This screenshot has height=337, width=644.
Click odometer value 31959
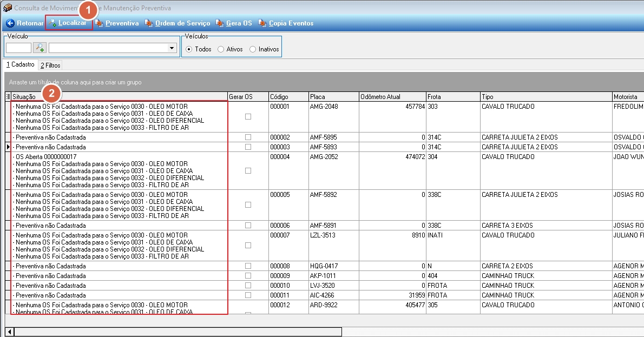pyautogui.click(x=417, y=295)
